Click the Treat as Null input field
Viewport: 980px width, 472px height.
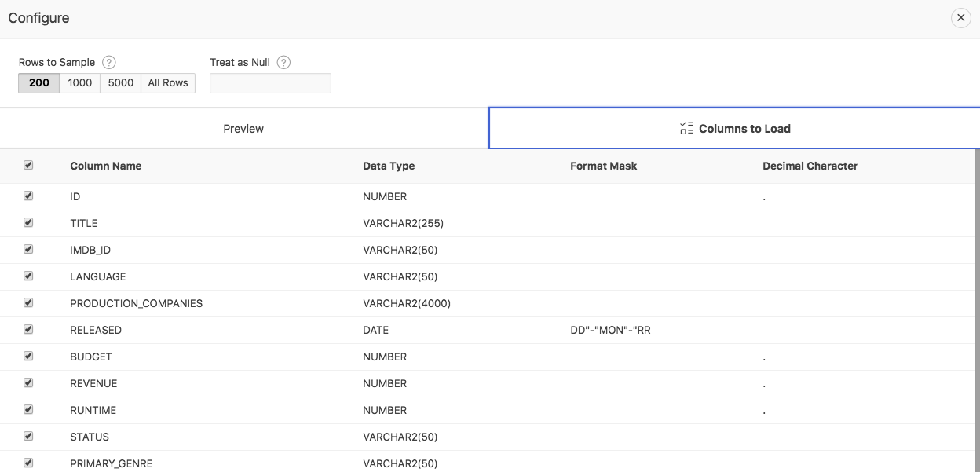(x=270, y=83)
